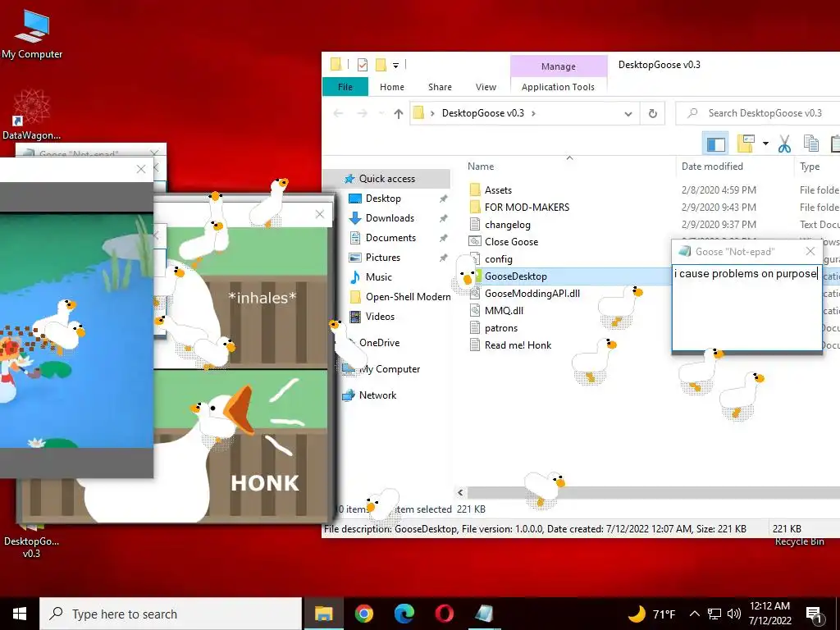Select Network in navigation pane

377,395
